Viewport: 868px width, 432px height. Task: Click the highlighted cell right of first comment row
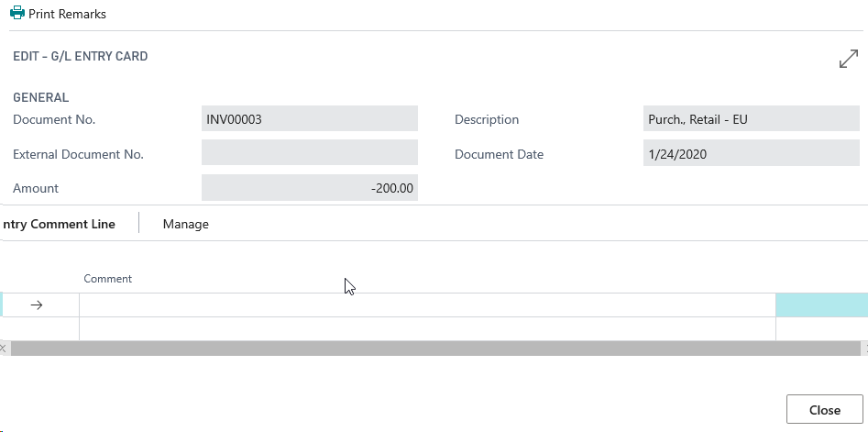click(x=821, y=305)
